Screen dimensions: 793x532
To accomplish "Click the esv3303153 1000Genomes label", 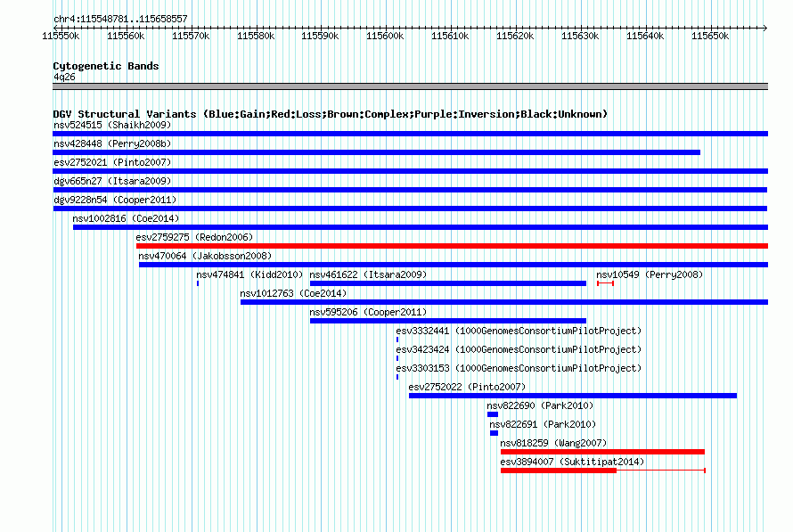I will pyautogui.click(x=519, y=368).
